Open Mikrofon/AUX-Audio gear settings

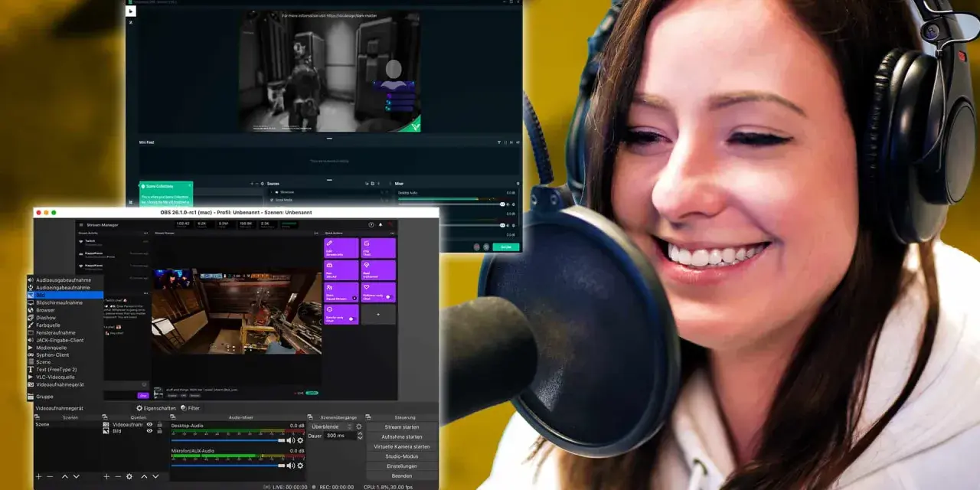(300, 465)
